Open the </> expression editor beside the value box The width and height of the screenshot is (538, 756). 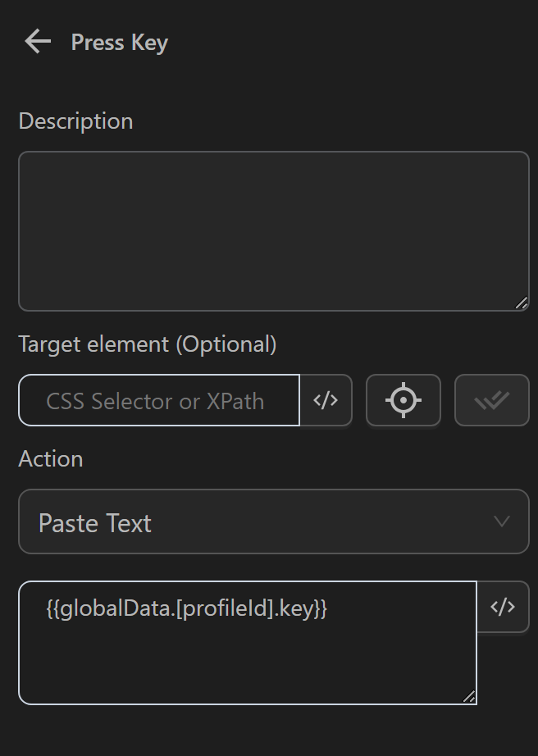click(x=504, y=607)
